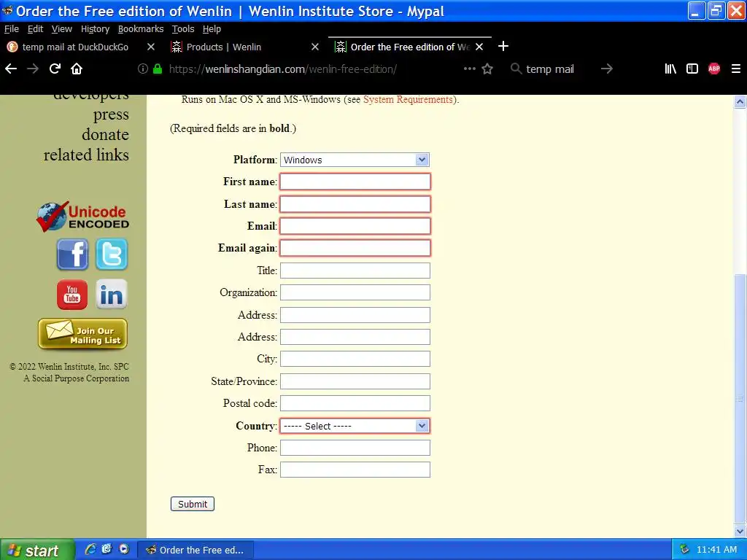
Task: Click the City input field
Action: (355, 359)
